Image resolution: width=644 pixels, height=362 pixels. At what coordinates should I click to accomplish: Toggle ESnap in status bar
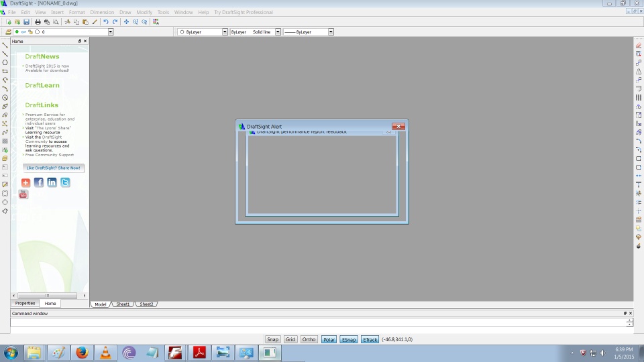(x=349, y=339)
